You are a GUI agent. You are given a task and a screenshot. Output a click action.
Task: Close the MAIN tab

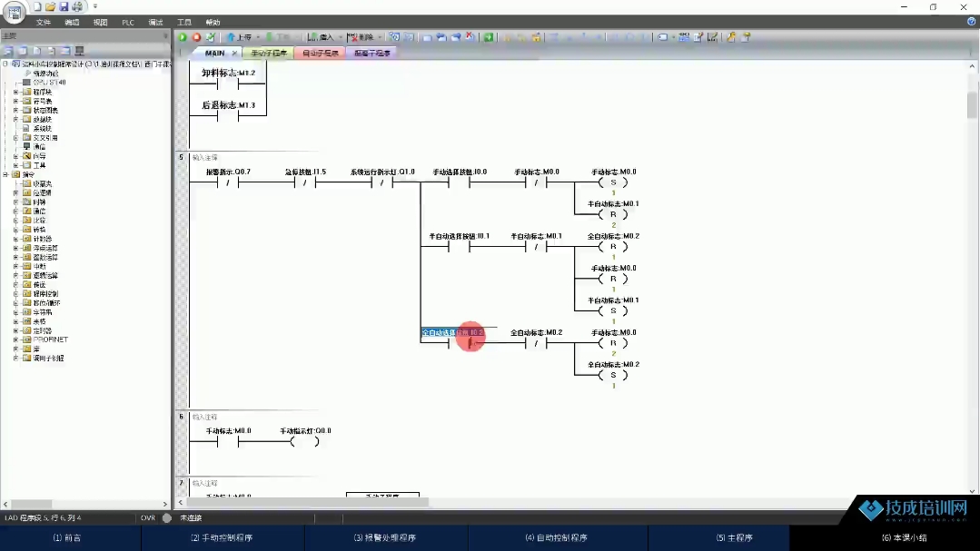click(234, 53)
